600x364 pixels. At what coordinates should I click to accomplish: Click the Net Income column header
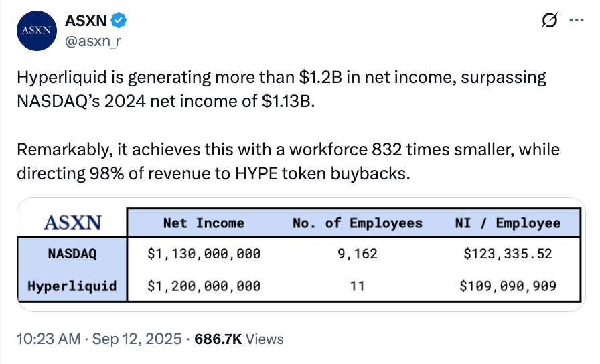point(204,223)
